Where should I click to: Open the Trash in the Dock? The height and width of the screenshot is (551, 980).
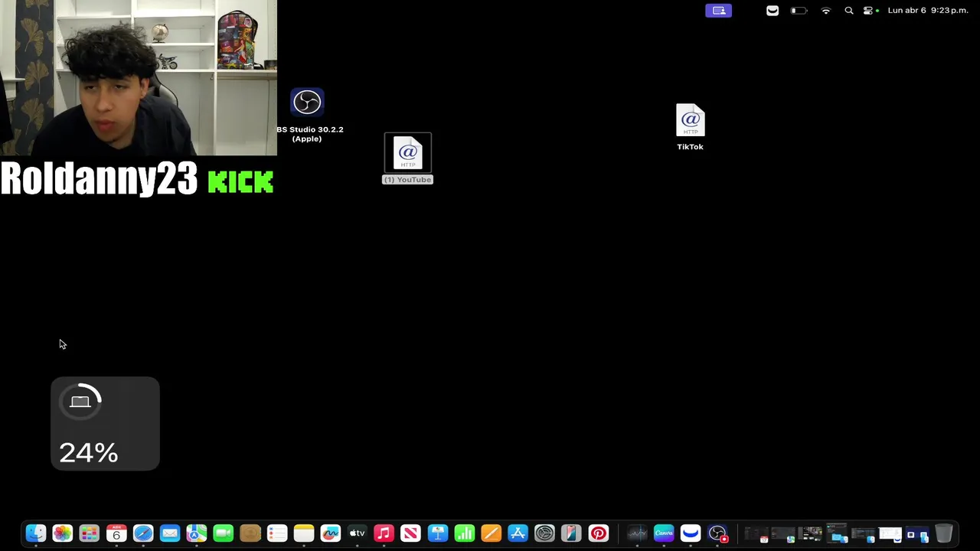944,533
